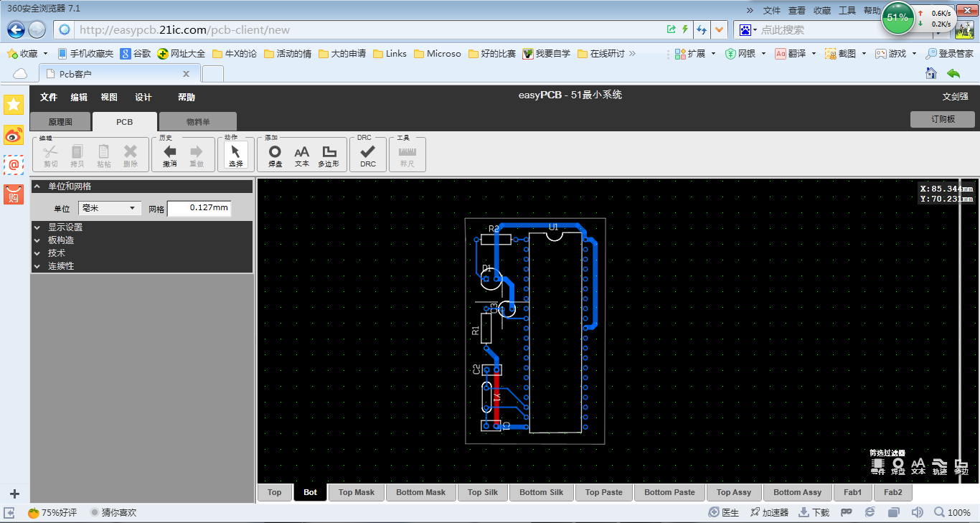Expand the 连续性 section
The height and width of the screenshot is (523, 980).
point(142,266)
